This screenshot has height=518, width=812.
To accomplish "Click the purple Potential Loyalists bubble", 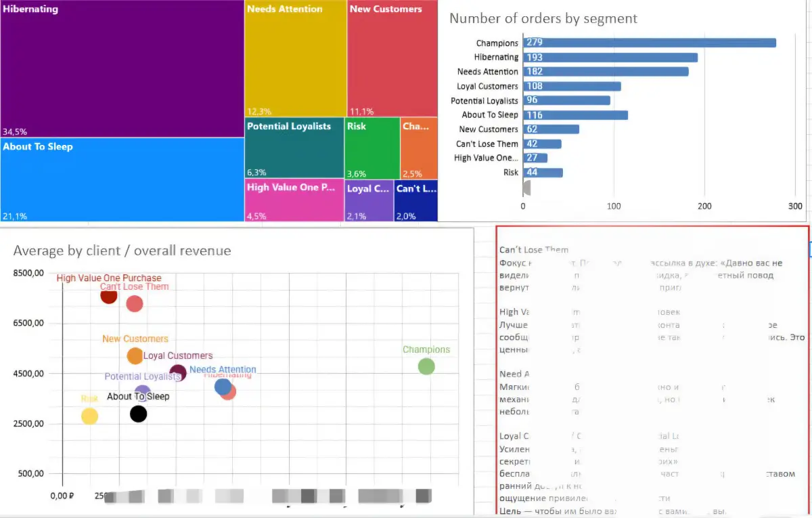I will (x=143, y=391).
